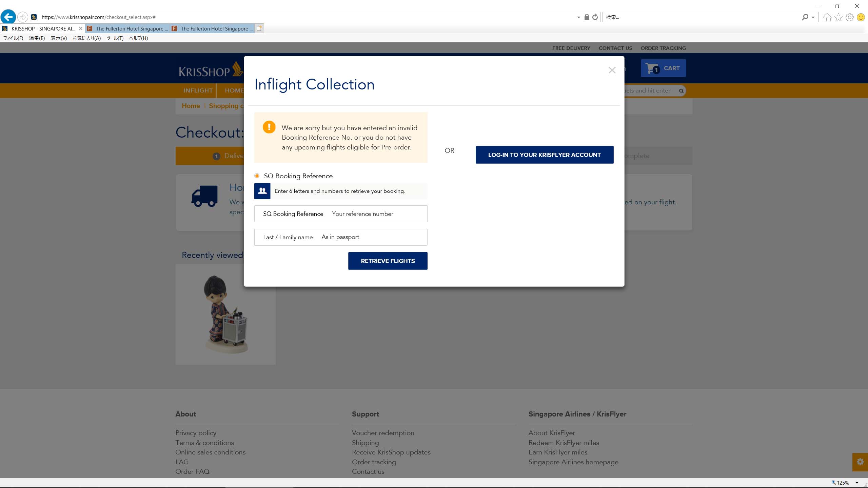The image size is (868, 488).
Task: Click the orange warning exclamation icon
Action: 269,127
